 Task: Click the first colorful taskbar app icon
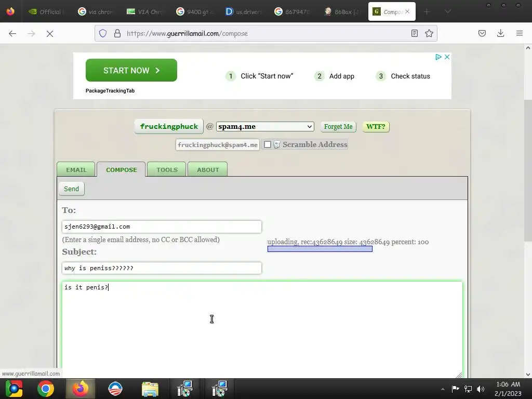(x=14, y=389)
